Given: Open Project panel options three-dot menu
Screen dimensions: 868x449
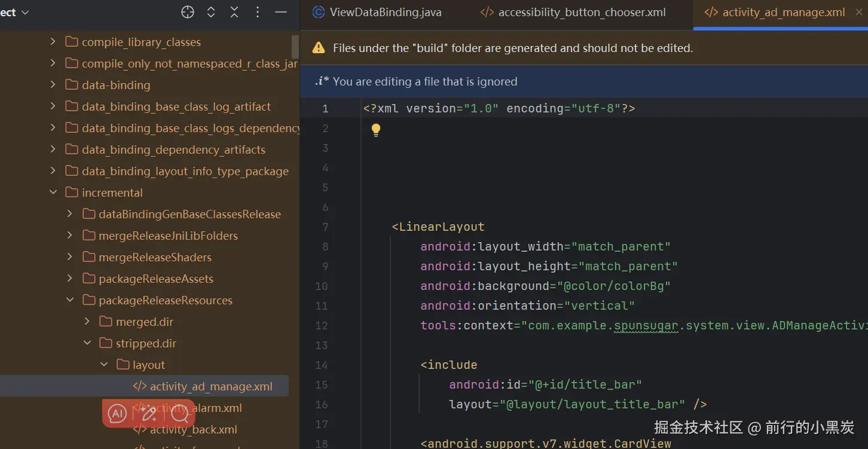Looking at the screenshot, I should pos(258,12).
